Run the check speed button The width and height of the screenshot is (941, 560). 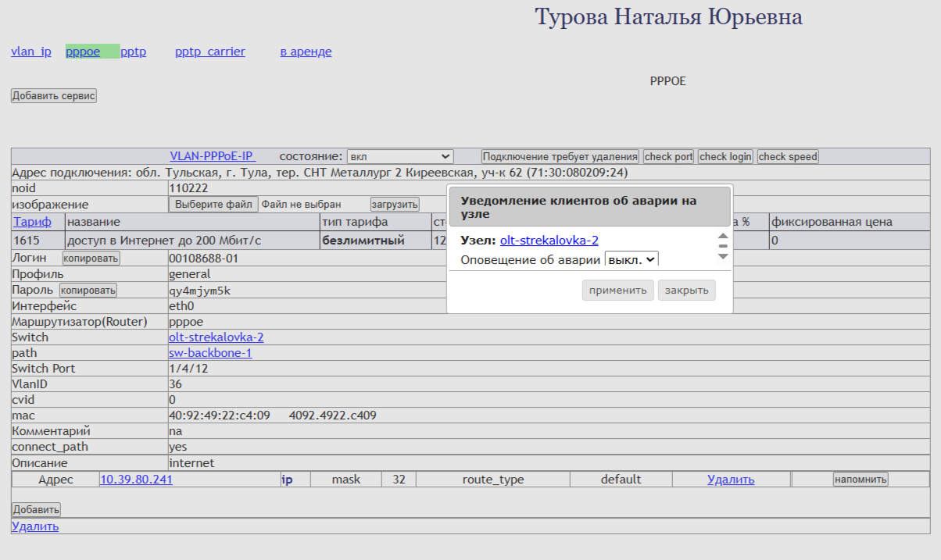pyautogui.click(x=788, y=156)
